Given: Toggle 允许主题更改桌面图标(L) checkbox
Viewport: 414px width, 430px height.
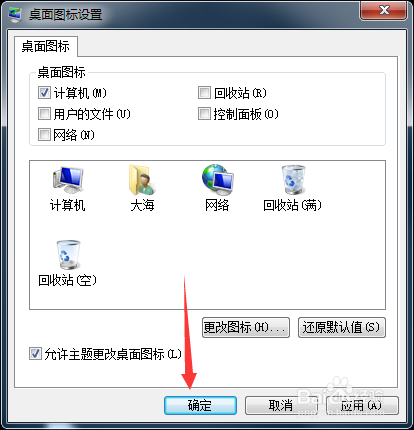Looking at the screenshot, I should 35,354.
